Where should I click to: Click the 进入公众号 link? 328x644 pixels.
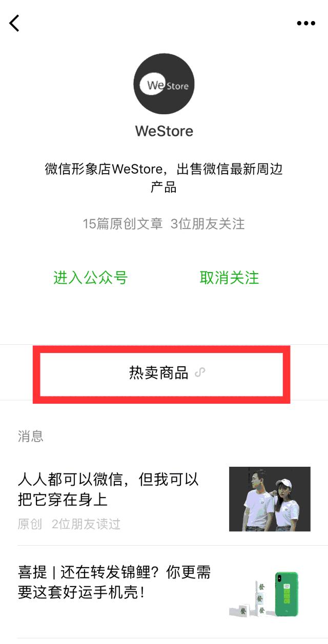[90, 278]
